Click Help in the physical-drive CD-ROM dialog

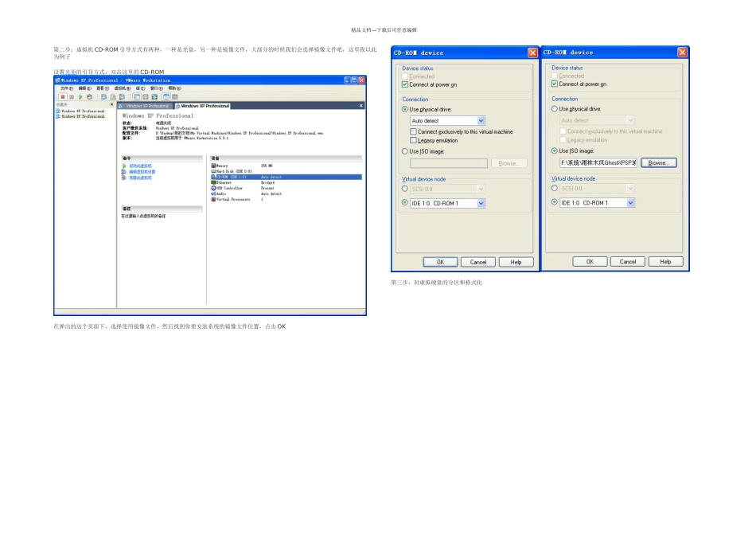[516, 262]
